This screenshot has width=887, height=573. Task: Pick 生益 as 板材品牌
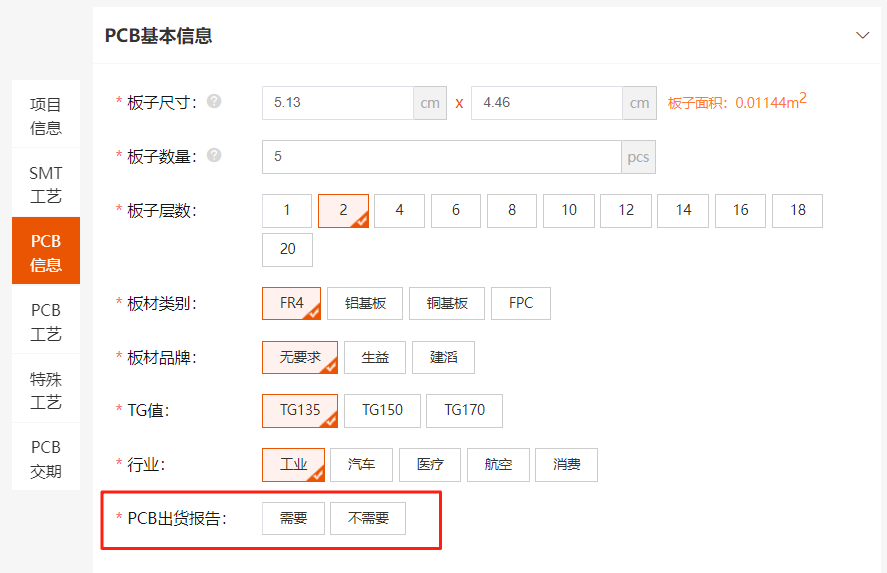click(375, 357)
